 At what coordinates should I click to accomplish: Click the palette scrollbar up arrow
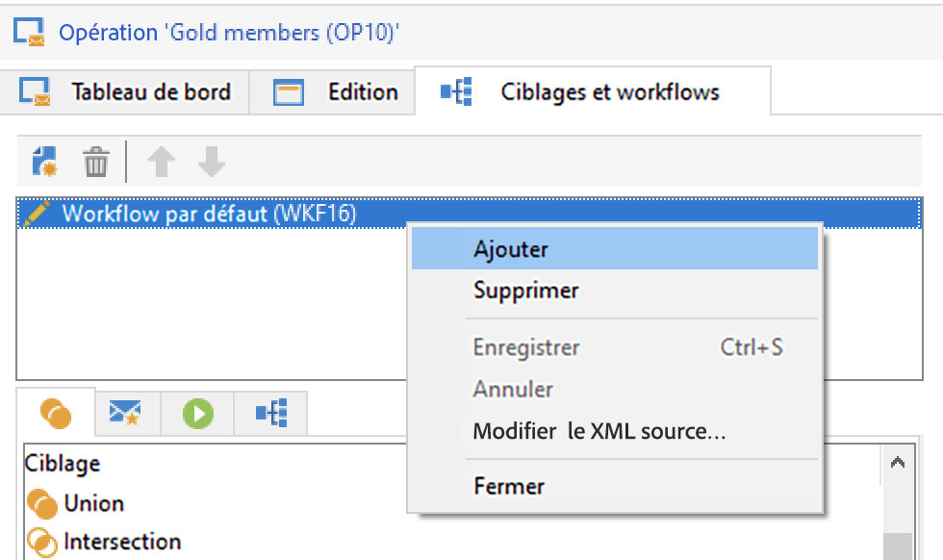click(897, 463)
